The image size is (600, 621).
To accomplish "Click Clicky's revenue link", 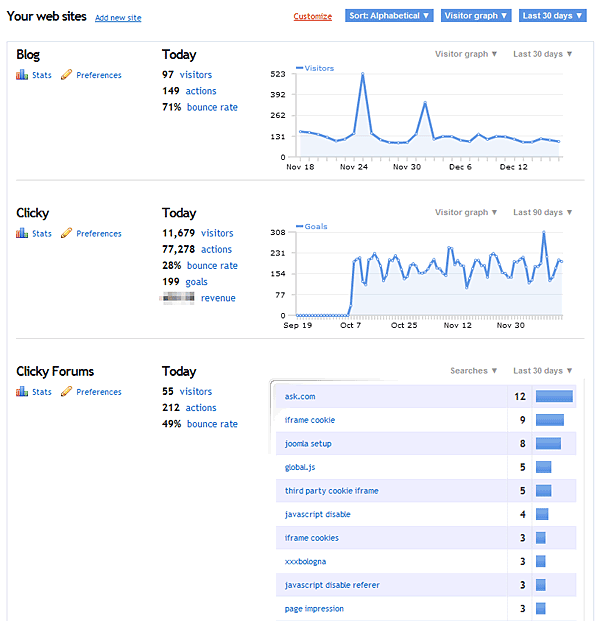I will pos(218,298).
